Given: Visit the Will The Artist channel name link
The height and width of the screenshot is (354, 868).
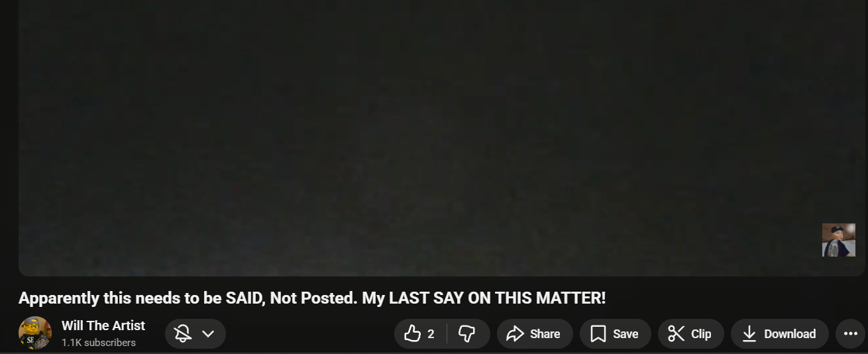Looking at the screenshot, I should [103, 325].
